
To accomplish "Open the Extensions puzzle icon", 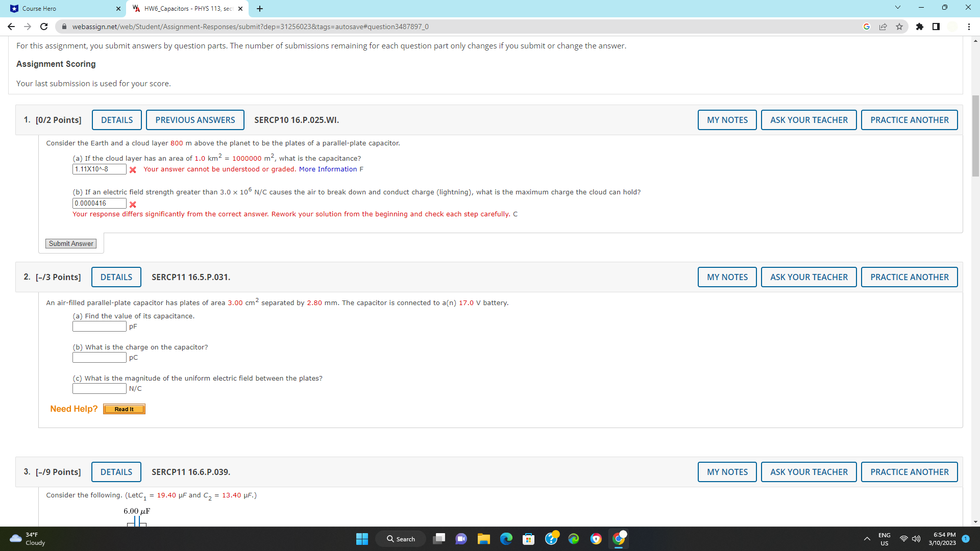I will coord(920,27).
